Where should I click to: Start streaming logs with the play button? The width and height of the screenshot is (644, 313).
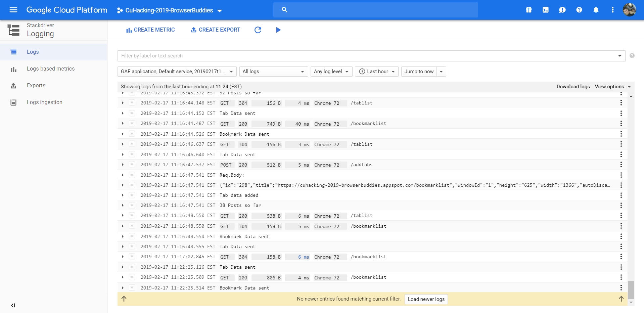(278, 30)
